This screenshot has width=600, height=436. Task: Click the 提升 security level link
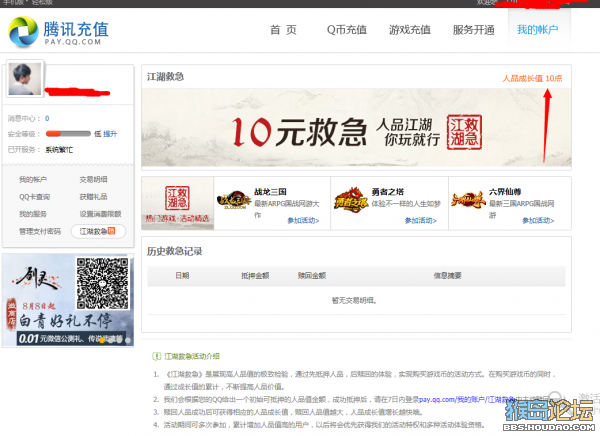[110, 134]
